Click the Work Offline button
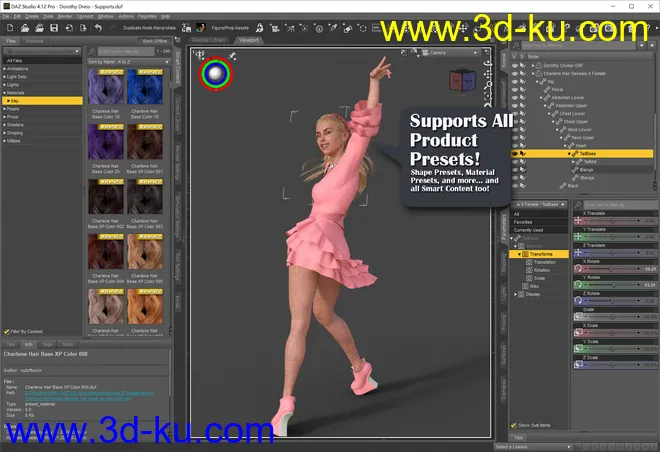The image size is (660, 452). pos(155,41)
